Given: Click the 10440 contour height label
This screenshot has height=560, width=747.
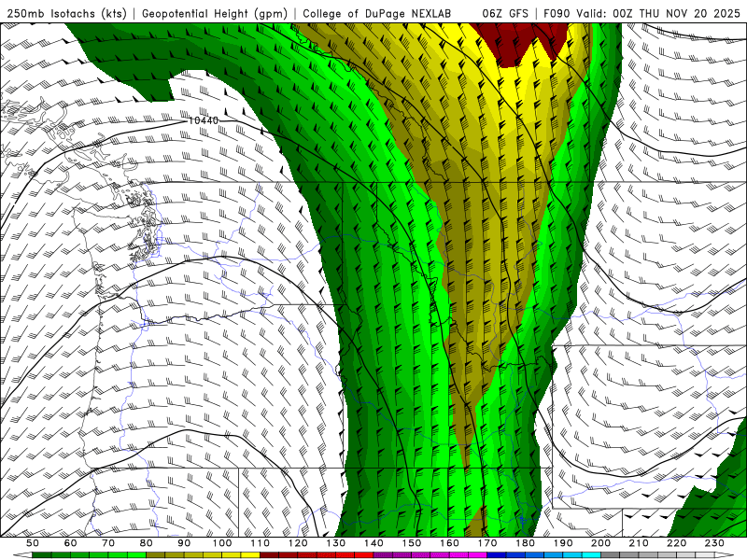Looking at the screenshot, I should 204,120.
